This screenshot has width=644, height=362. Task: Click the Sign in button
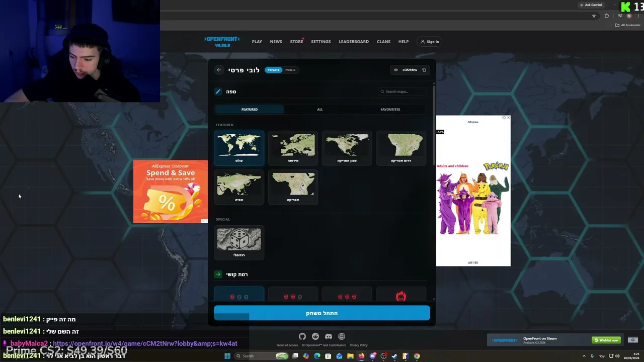coord(430,42)
